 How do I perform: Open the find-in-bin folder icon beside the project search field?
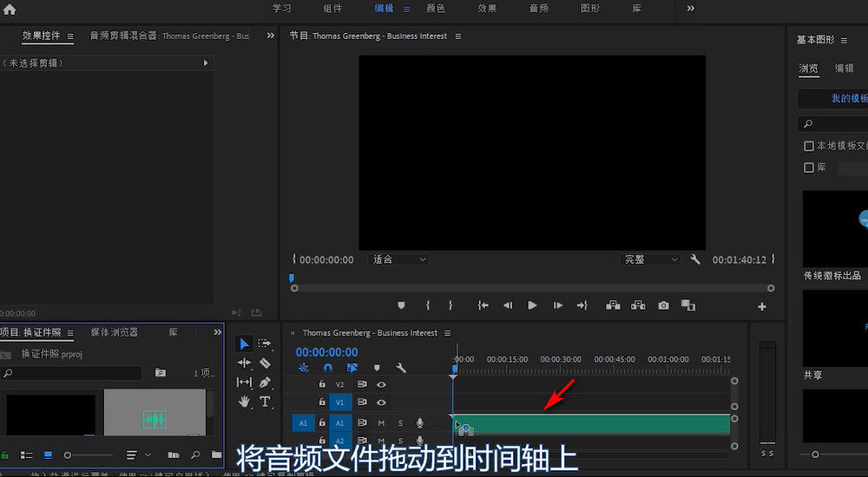coord(160,372)
